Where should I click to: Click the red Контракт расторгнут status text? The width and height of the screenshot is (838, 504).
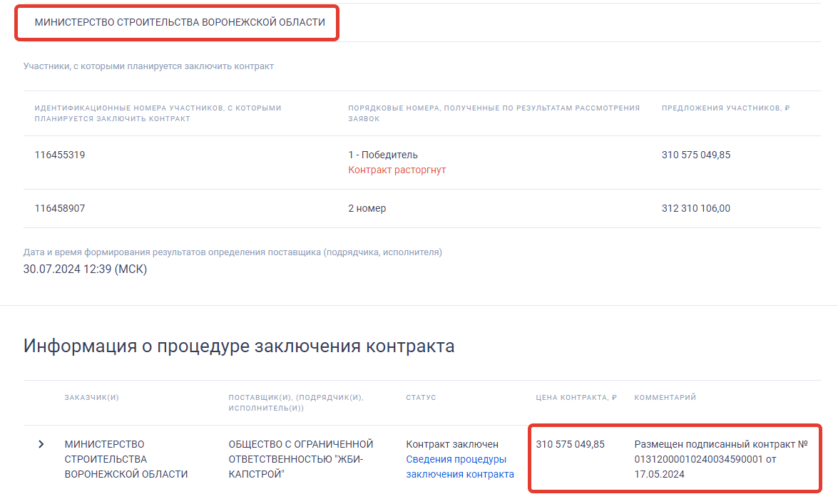click(x=397, y=170)
